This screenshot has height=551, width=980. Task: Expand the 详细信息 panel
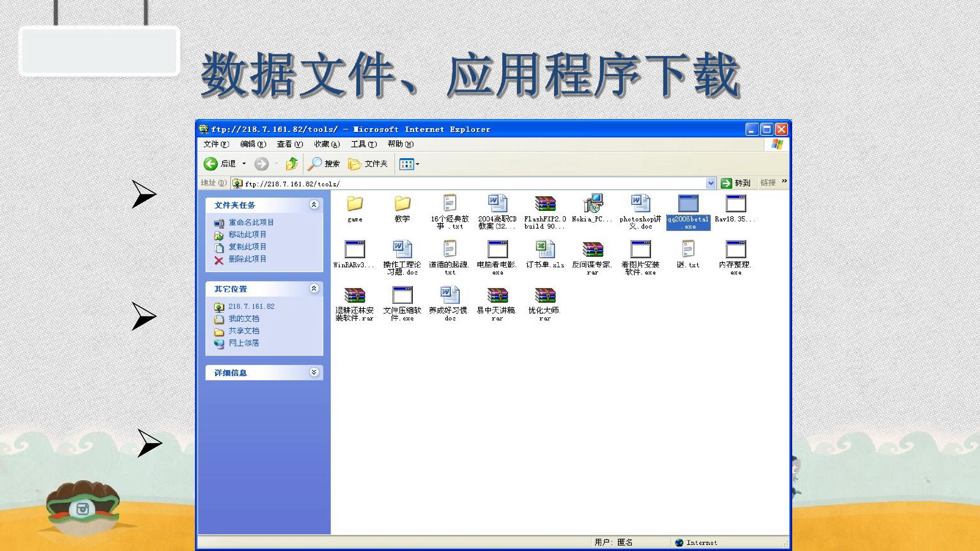click(x=314, y=372)
